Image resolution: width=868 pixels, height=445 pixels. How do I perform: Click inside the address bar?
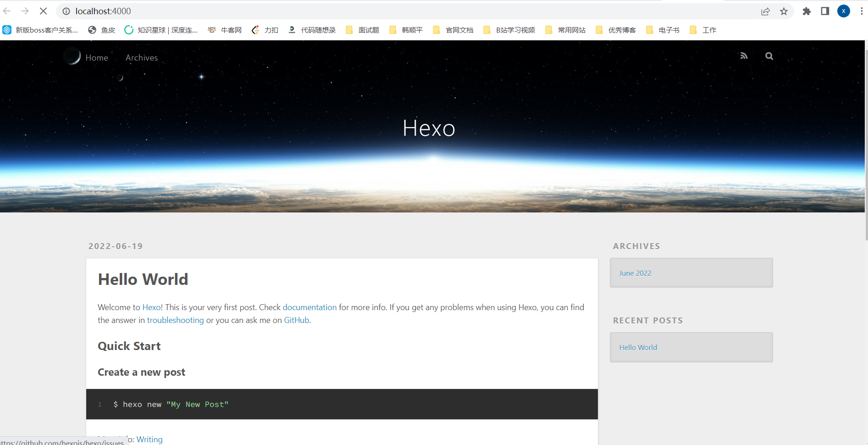[183, 11]
